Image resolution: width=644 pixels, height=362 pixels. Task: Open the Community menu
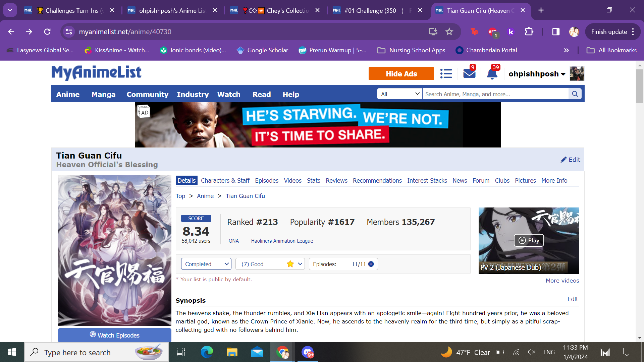click(x=147, y=94)
